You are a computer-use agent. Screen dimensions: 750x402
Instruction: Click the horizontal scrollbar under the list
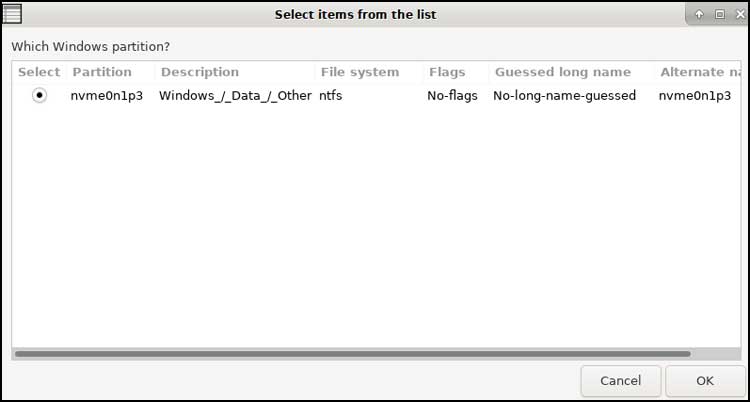(352, 353)
